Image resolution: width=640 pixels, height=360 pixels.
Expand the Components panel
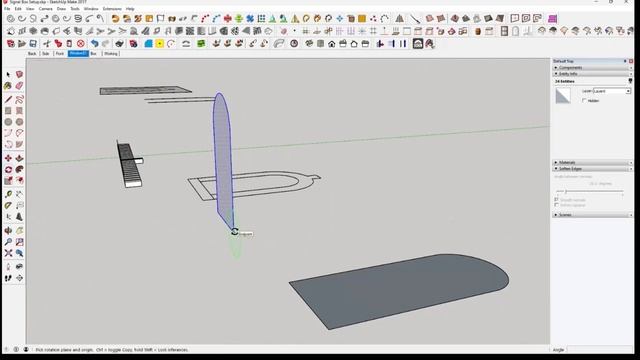(592, 67)
